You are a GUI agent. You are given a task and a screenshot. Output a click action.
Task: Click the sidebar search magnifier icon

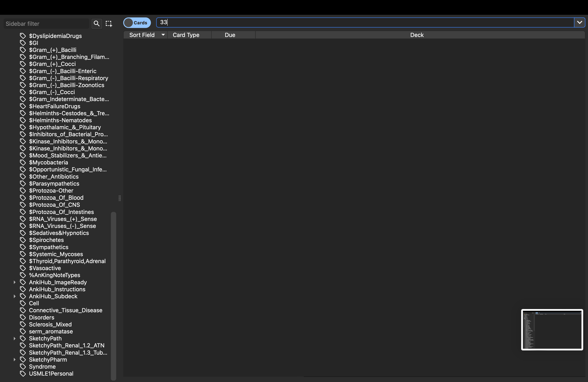(x=97, y=24)
